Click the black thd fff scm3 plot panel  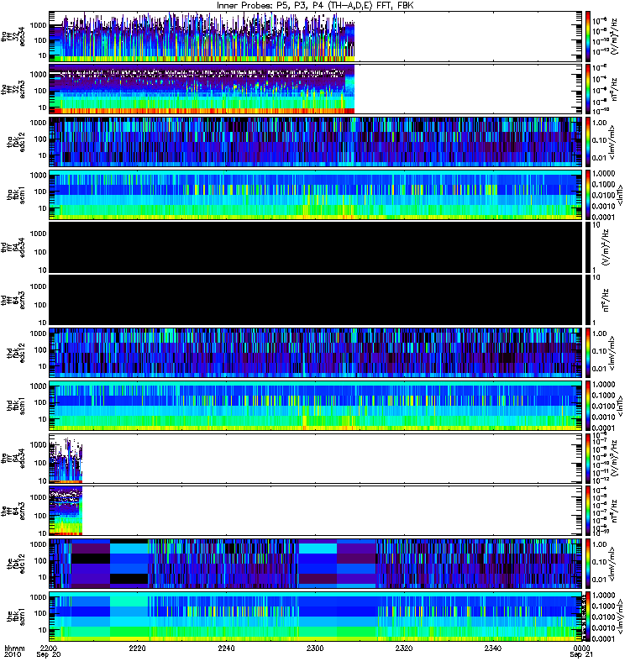tap(316, 300)
